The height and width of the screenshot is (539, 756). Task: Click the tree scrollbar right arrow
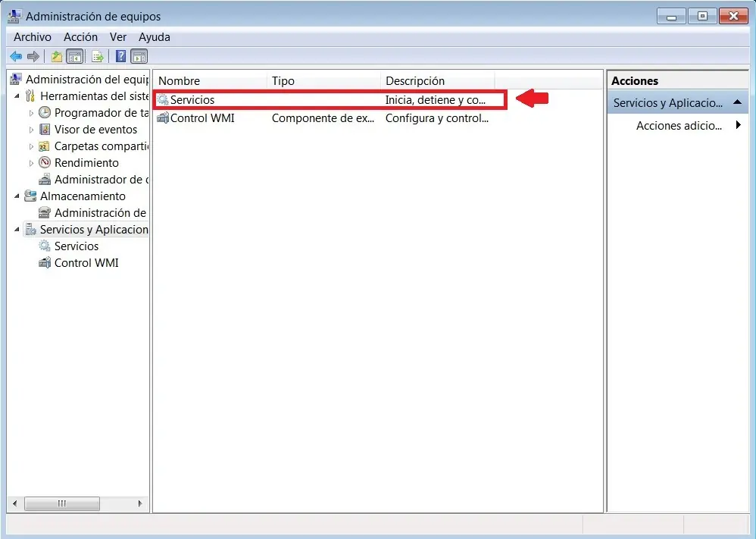click(x=140, y=503)
